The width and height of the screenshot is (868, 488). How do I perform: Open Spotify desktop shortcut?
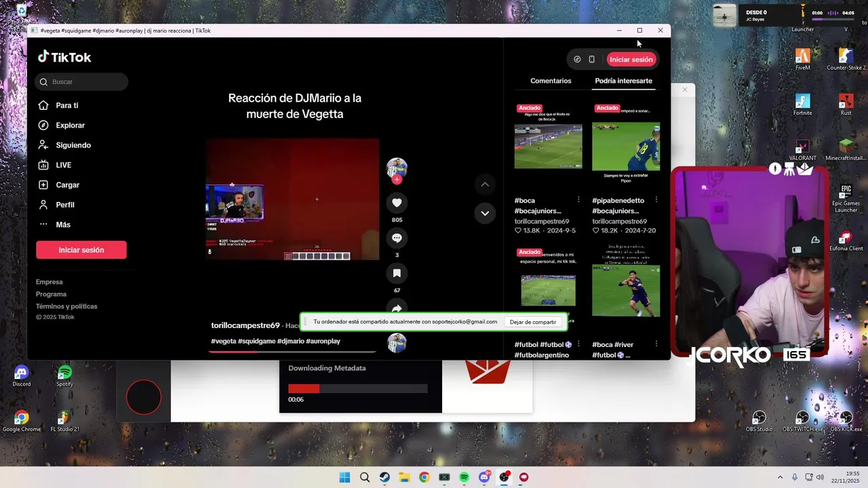pyautogui.click(x=64, y=377)
